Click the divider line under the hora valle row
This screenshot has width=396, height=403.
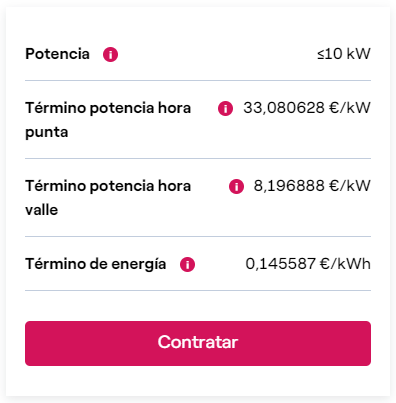click(x=198, y=236)
